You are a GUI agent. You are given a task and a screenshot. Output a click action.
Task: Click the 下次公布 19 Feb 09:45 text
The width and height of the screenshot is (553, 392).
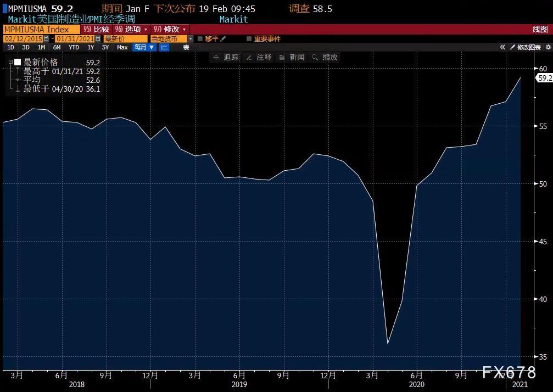204,9
